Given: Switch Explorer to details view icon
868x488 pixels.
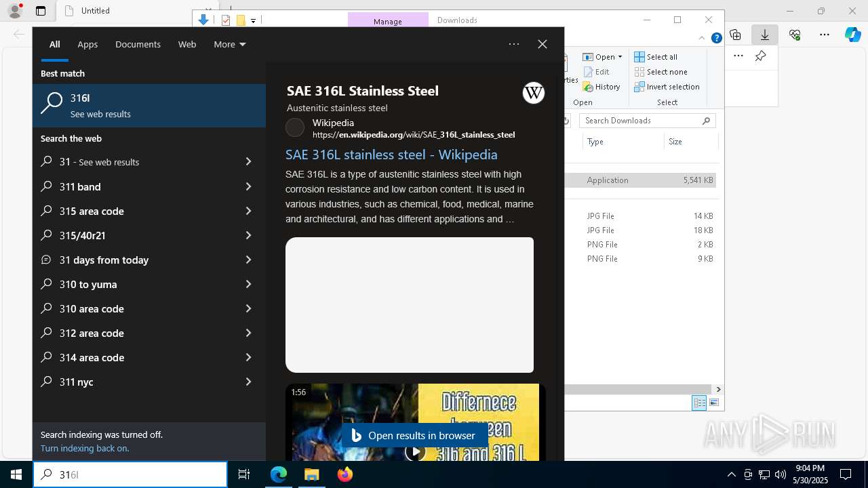Looking at the screenshot, I should click(x=699, y=403).
